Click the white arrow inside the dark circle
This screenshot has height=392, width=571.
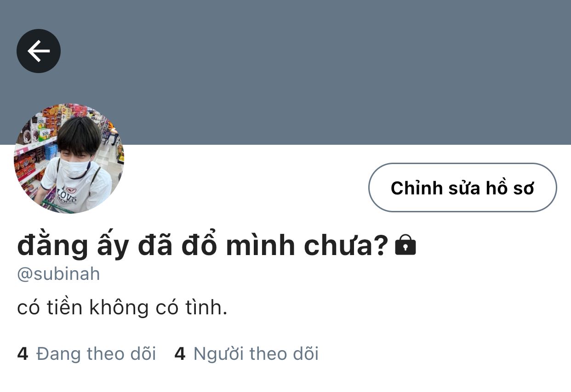point(39,51)
